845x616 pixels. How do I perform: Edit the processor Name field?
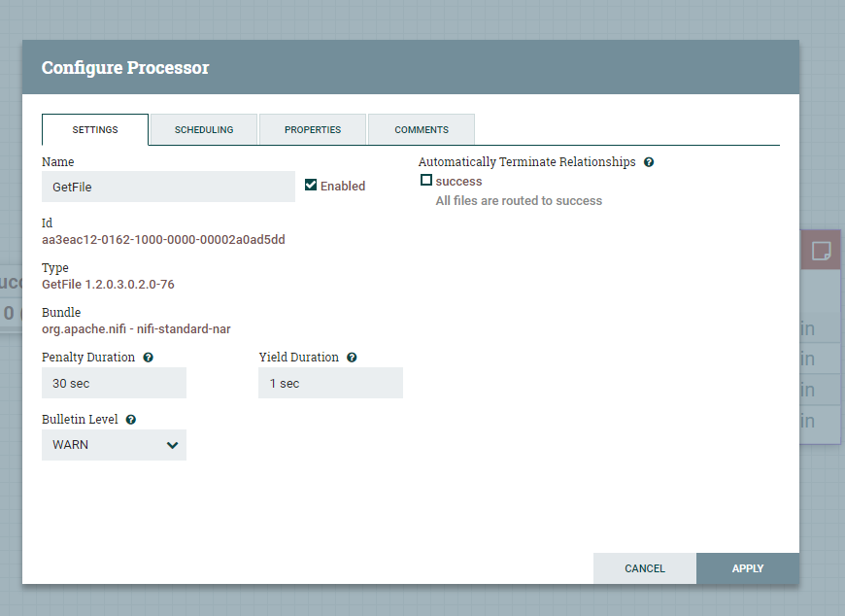click(167, 186)
